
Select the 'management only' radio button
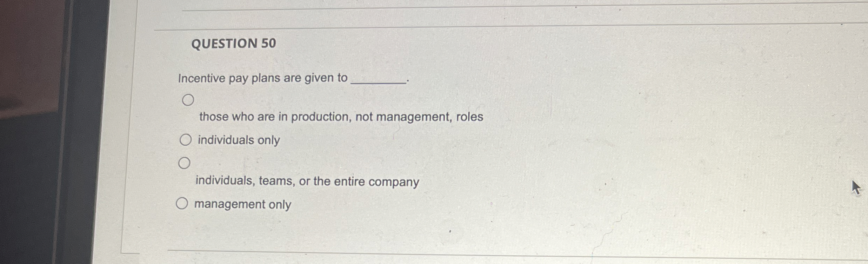point(182,202)
